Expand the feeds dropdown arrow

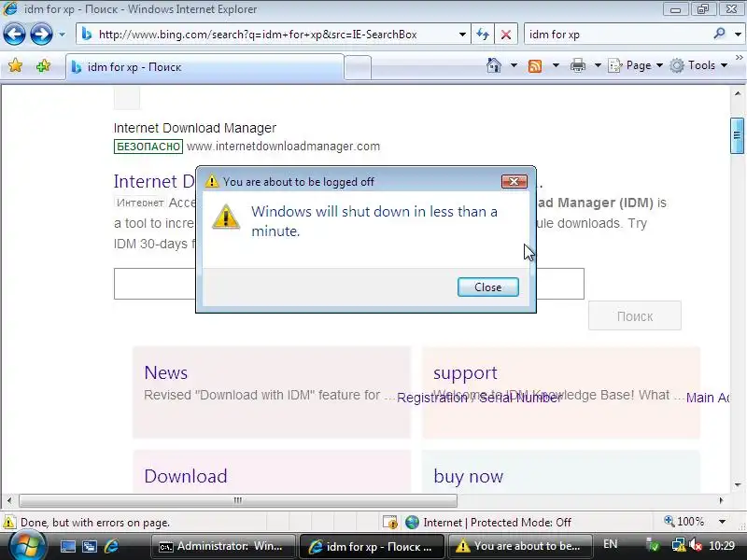coord(556,65)
